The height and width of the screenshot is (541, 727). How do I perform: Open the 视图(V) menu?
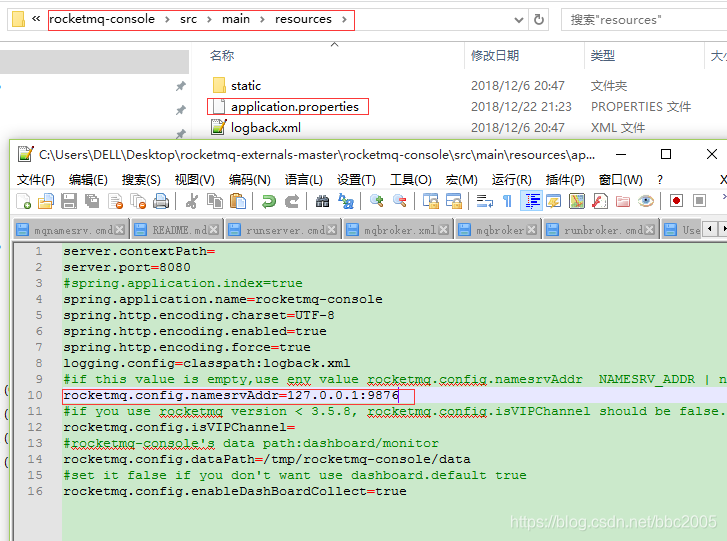pos(195,179)
